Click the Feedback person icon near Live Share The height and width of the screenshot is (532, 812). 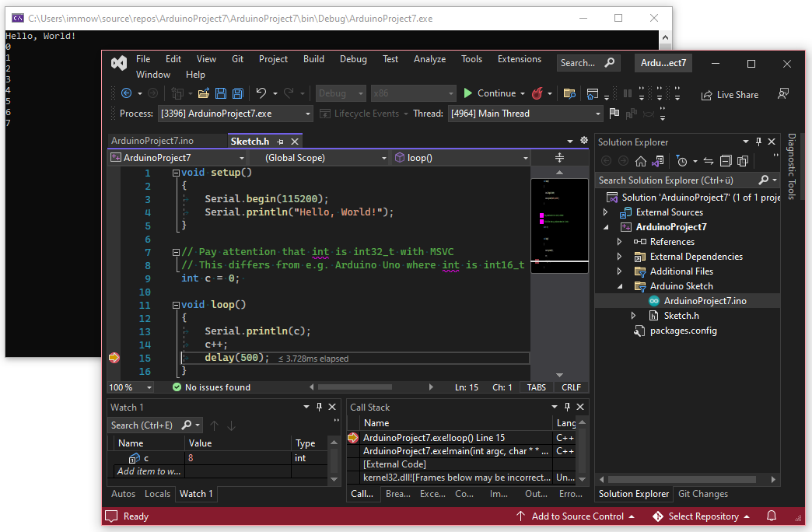pos(783,94)
